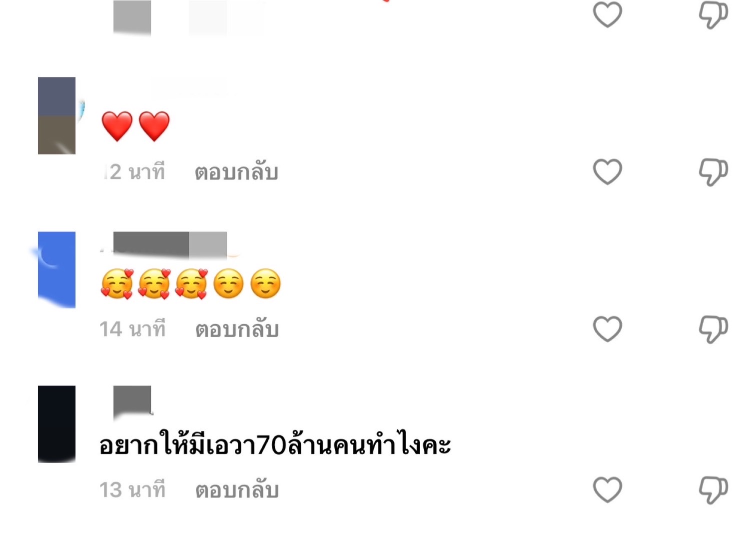Select the comment text อยากให้มีเอวา70ล้านคนทำไงคะ
The image size is (756, 540).
[x=275, y=443]
